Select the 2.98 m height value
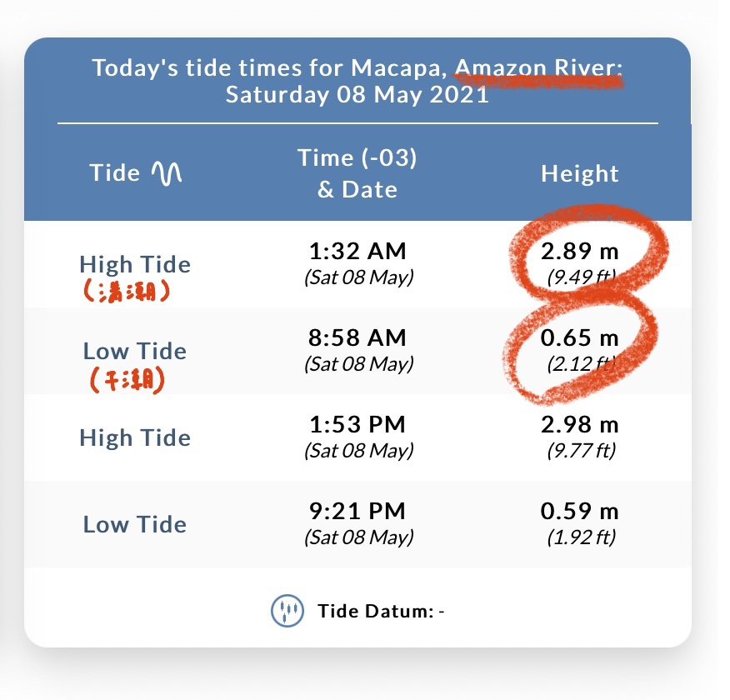The width and height of the screenshot is (730, 700). [580, 424]
